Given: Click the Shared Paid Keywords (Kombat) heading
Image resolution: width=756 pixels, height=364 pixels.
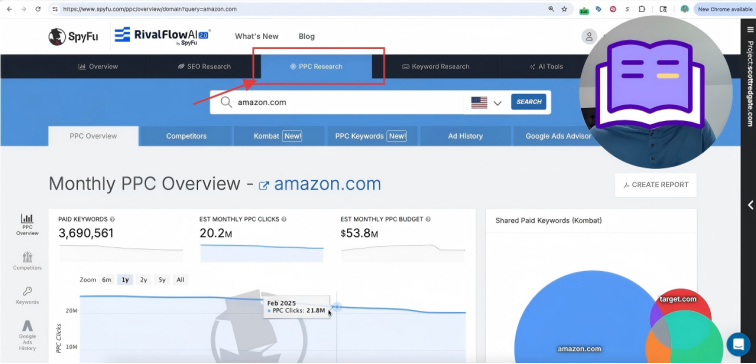Looking at the screenshot, I should 548,220.
